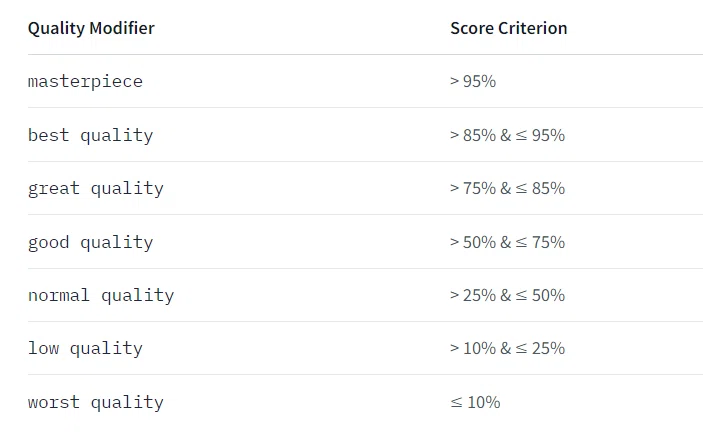The width and height of the screenshot is (703, 442).
Task: Click the > 50% & ≤ 75% cell
Action: pyautogui.click(x=508, y=242)
